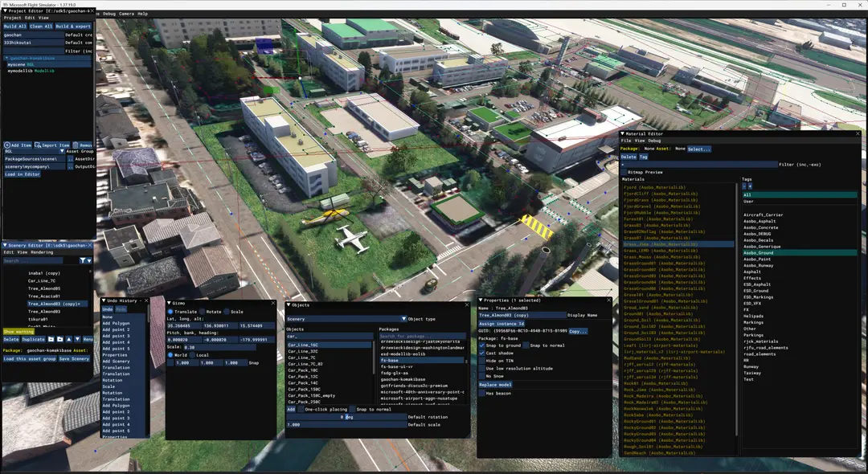Enable the No Snow checkbox
Screen dimensions: 868x474
[x=481, y=376]
